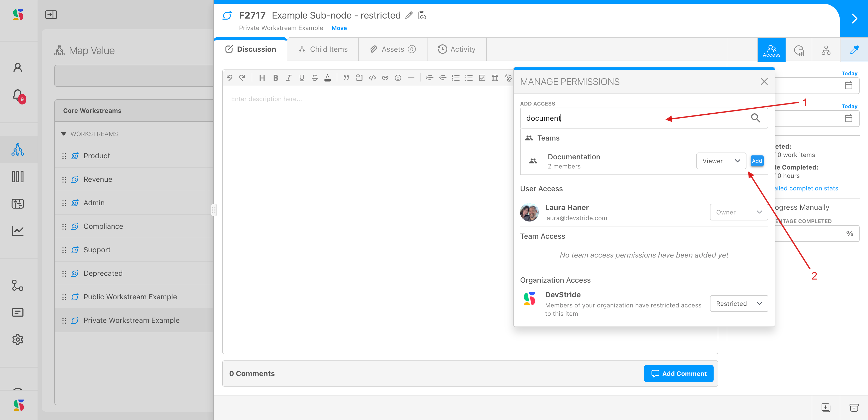Open settings gear in left sidebar
This screenshot has height=420, width=868.
(x=18, y=339)
